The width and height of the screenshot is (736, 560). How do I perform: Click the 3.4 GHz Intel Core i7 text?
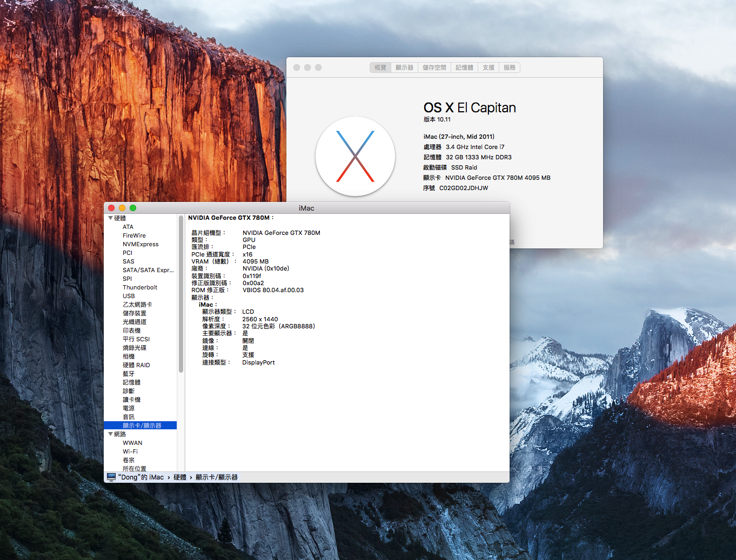click(475, 147)
